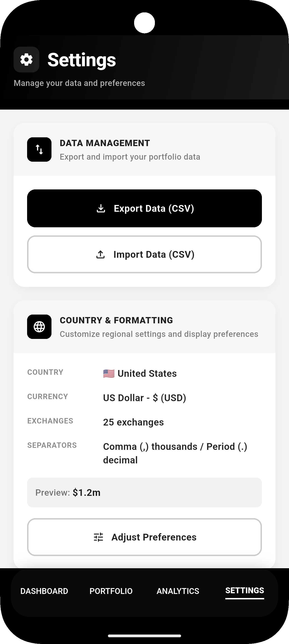Switch to the Portfolio tab
The image size is (289, 644).
[x=111, y=591]
